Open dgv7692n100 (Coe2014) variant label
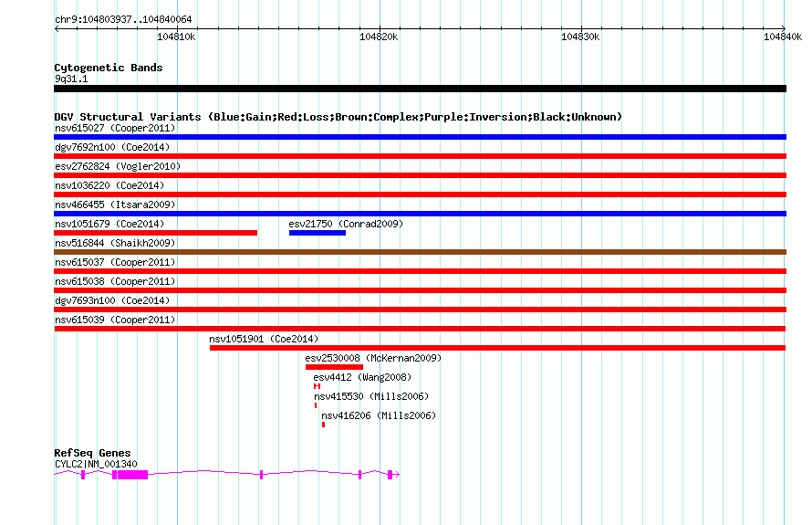The image size is (812, 525). [112, 147]
